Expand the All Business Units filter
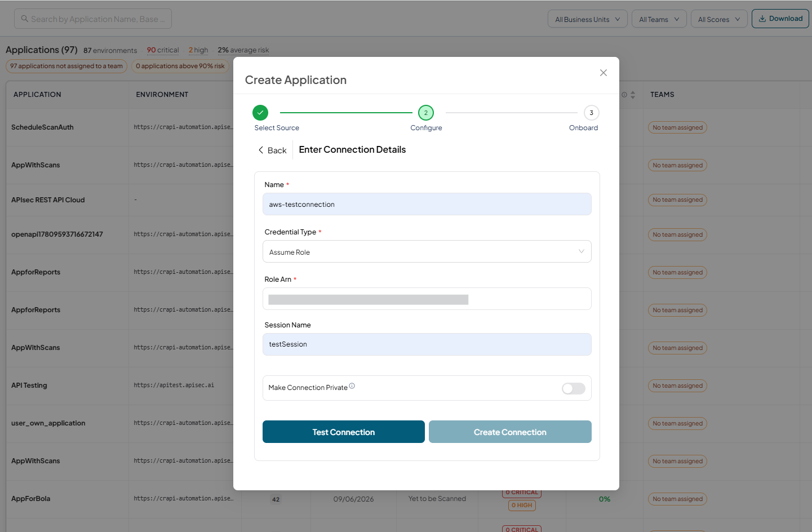Image resolution: width=812 pixels, height=532 pixels. point(588,19)
